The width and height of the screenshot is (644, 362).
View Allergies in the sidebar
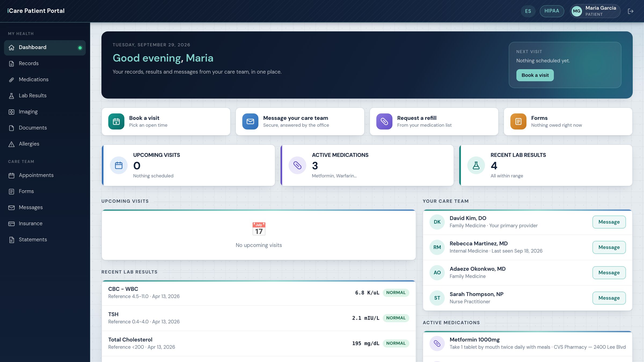coord(45,144)
